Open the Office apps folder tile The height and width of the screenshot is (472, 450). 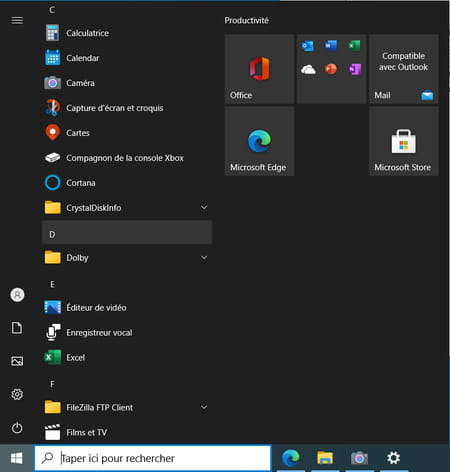click(x=331, y=69)
